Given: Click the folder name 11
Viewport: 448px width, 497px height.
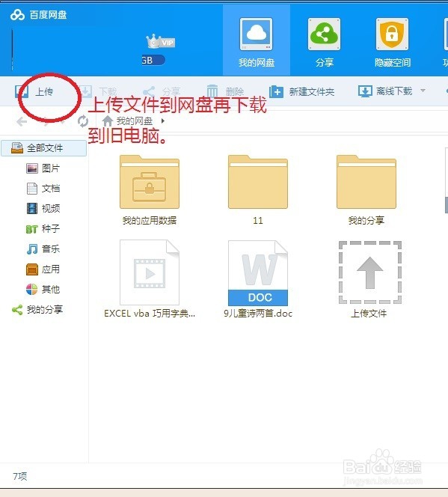Looking at the screenshot, I should pyautogui.click(x=258, y=220).
